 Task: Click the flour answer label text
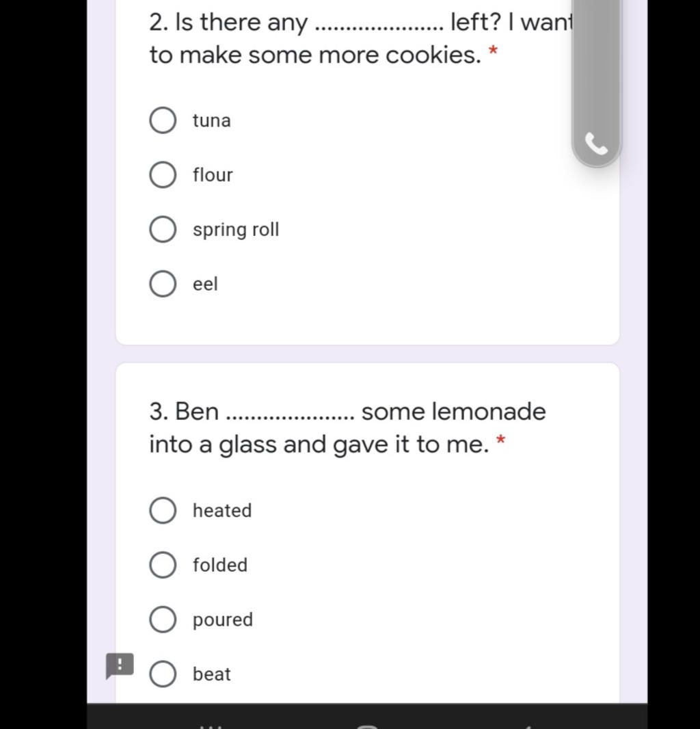[213, 175]
